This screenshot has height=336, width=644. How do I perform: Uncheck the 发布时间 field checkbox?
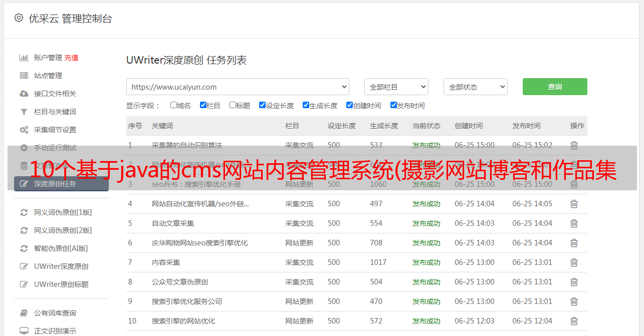coord(393,105)
